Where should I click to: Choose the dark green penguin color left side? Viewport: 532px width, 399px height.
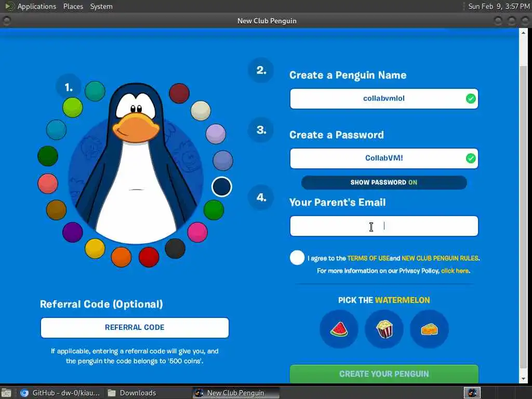(47, 156)
